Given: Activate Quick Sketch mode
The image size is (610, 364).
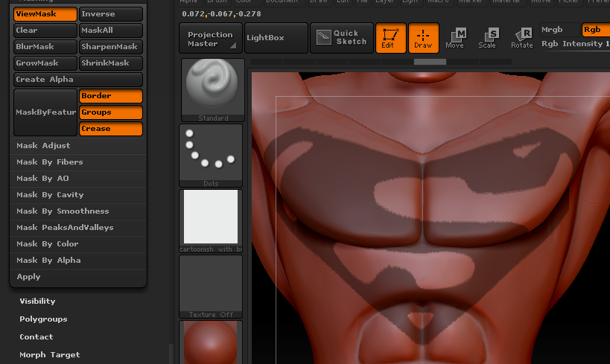Looking at the screenshot, I should pyautogui.click(x=342, y=38).
